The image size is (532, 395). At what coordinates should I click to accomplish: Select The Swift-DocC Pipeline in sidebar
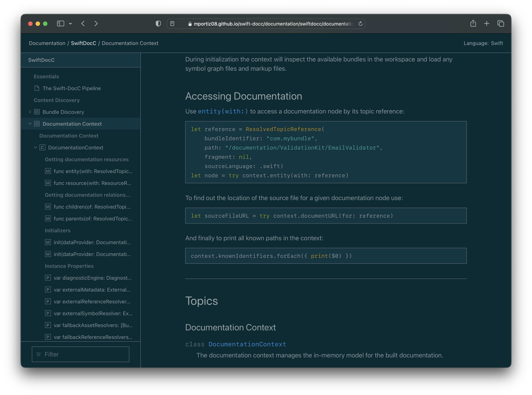click(x=72, y=88)
